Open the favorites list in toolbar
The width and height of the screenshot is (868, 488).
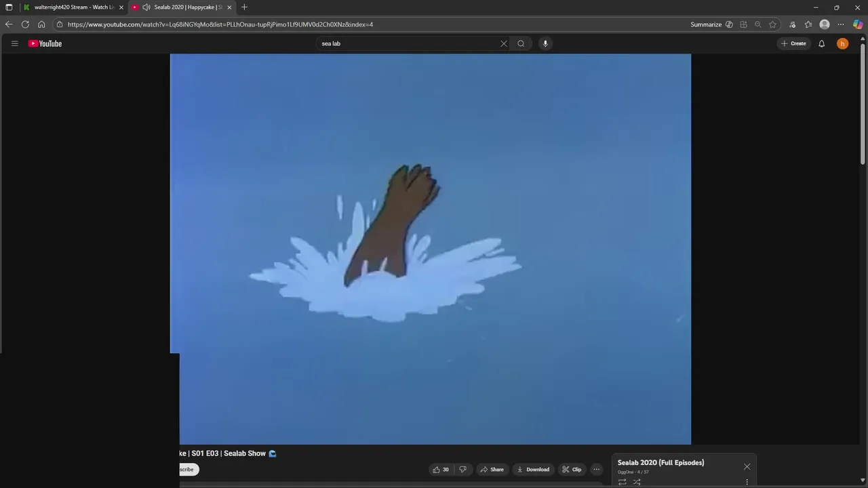click(x=808, y=24)
